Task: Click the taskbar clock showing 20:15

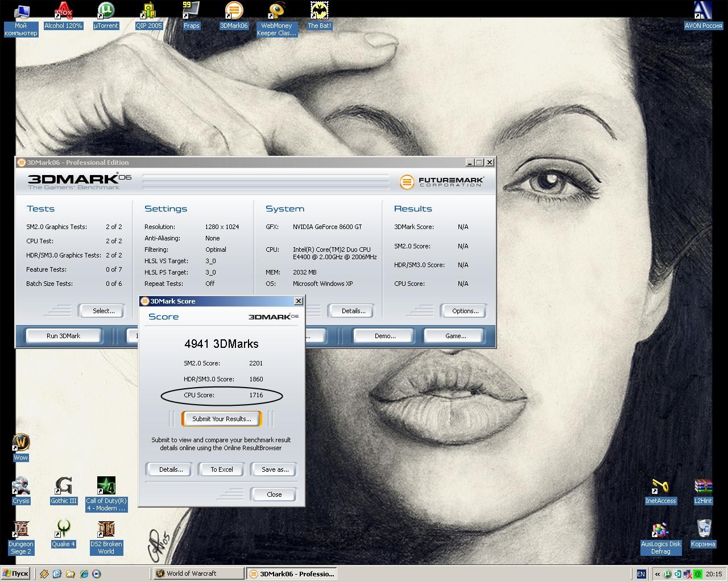Action: (714, 574)
